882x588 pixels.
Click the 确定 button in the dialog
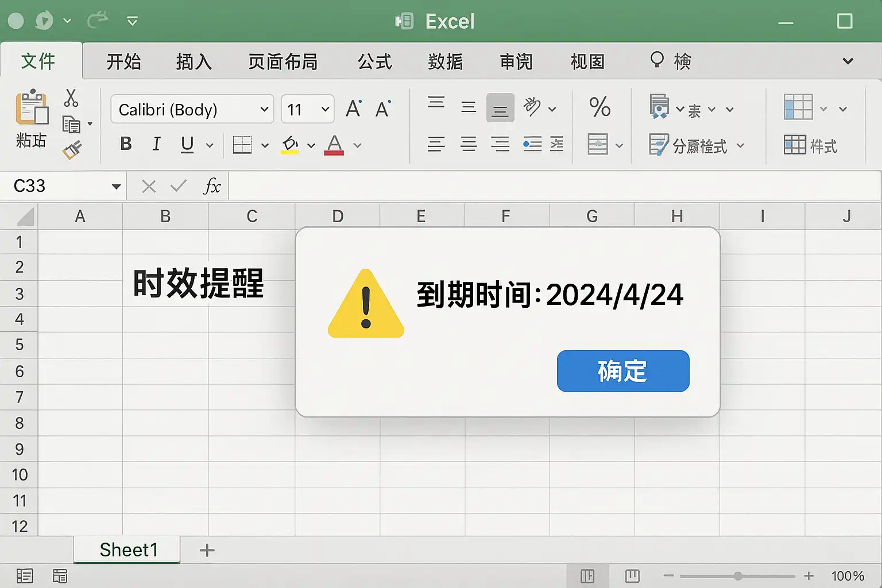click(623, 371)
